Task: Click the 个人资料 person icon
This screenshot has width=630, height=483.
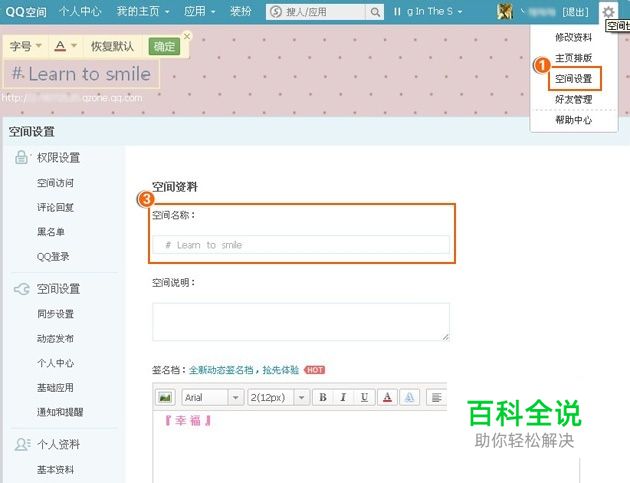Action: tap(22, 444)
